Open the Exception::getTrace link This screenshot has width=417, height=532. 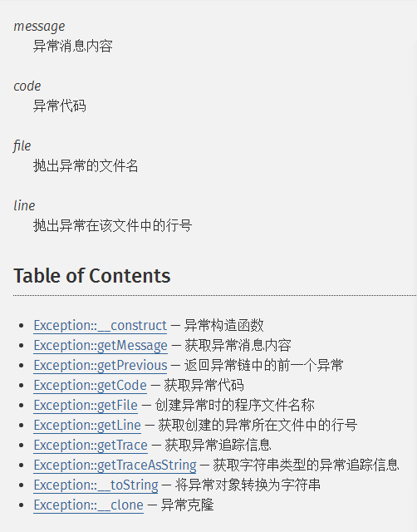91,446
